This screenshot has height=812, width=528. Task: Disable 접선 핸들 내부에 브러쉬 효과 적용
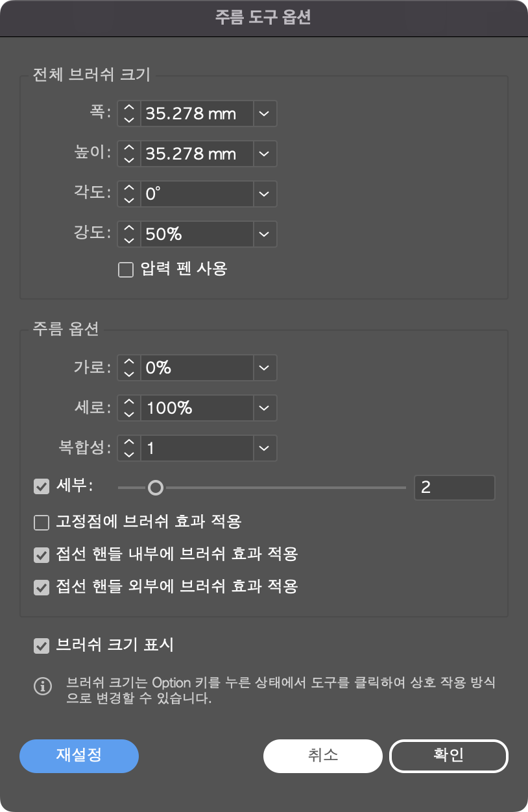[42, 554]
